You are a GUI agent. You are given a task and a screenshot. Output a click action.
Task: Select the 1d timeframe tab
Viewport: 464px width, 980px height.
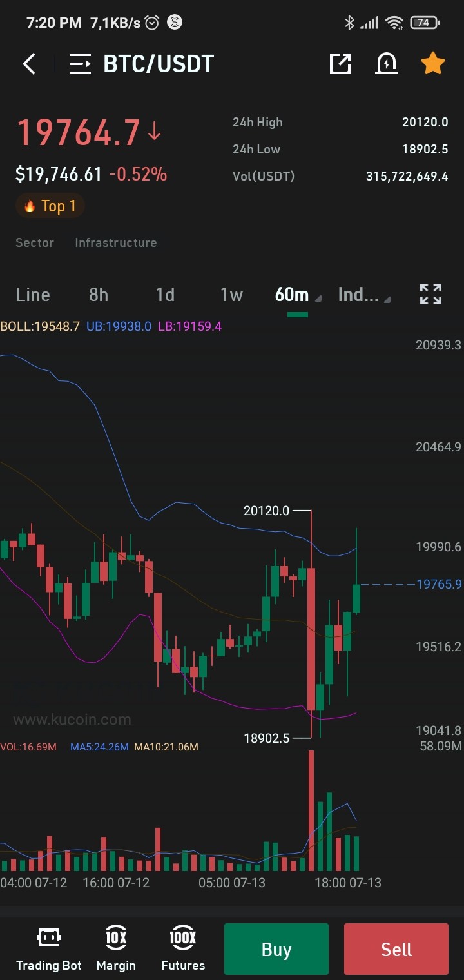(x=165, y=295)
